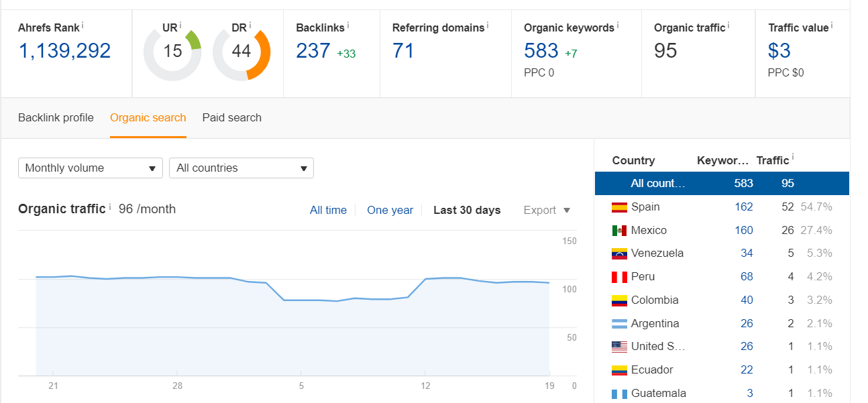Select the Organic search tab
Viewport: 868px width, 403px height.
tap(148, 117)
